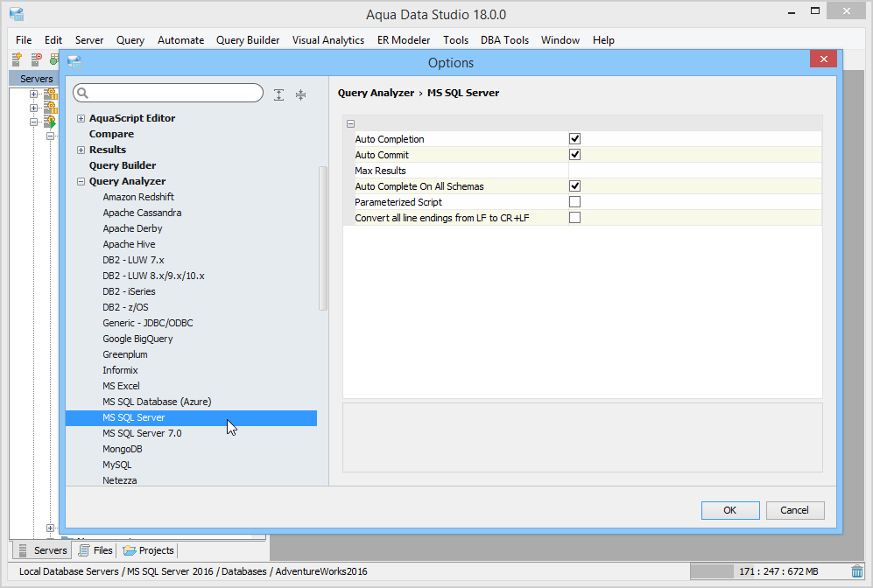Expand the first server in Servers tree
Screen dimensions: 873x588
click(33, 94)
